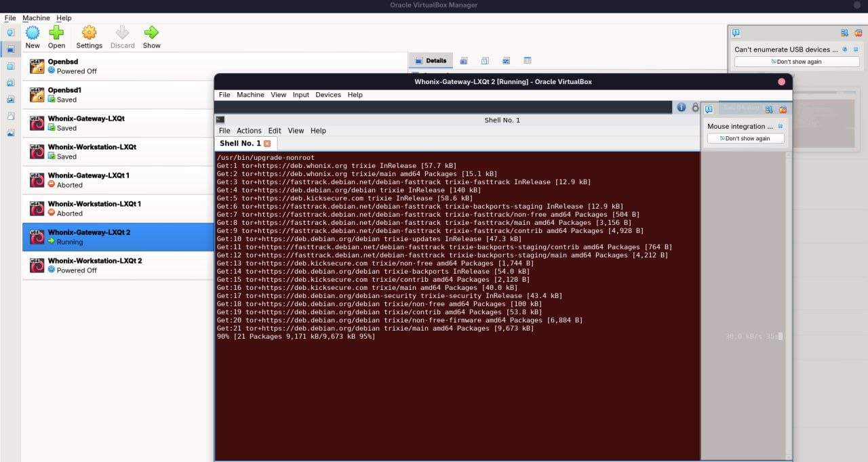Dismiss USB devices notification close icon
The width and height of the screenshot is (868, 462).
(x=855, y=49)
